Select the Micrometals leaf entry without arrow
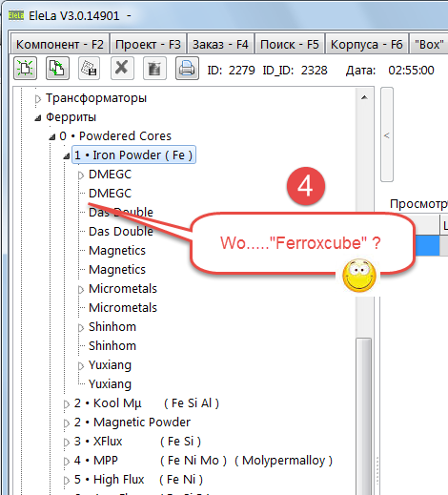The width and height of the screenshot is (448, 495). coord(123,308)
